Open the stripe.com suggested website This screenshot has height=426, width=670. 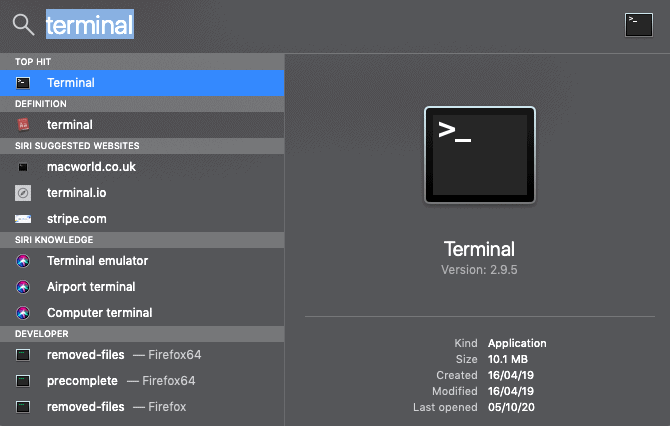pos(142,219)
